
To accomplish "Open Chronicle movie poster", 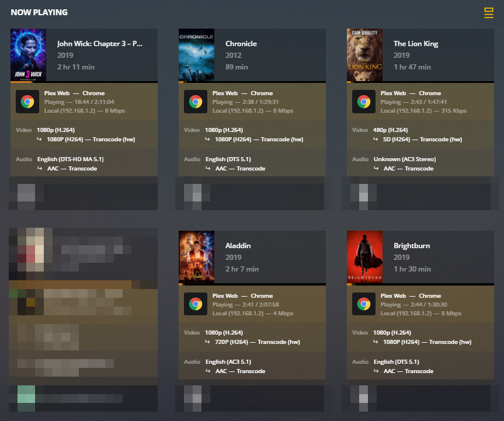I will click(196, 55).
